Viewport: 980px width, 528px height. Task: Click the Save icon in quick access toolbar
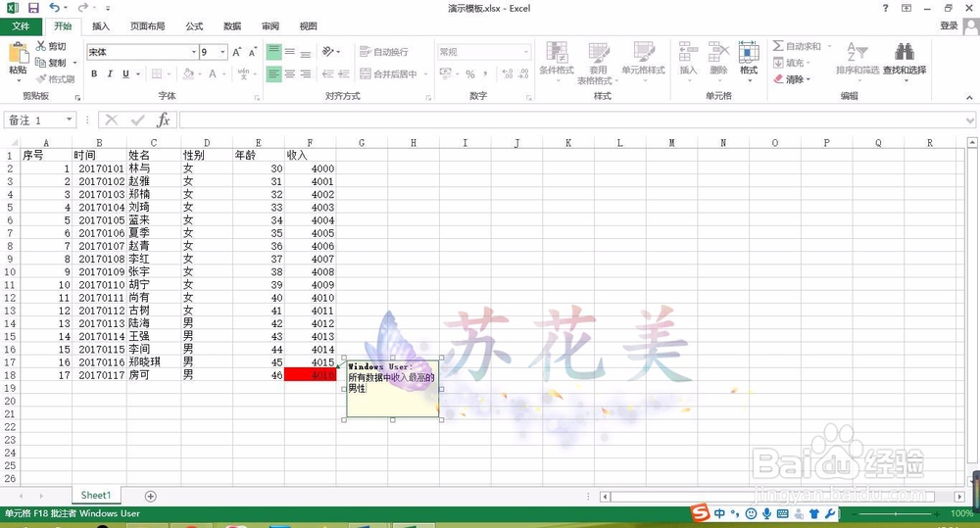pyautogui.click(x=33, y=8)
